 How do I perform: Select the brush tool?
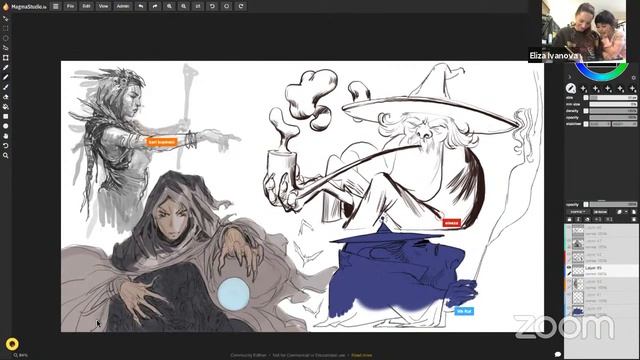click(5, 87)
